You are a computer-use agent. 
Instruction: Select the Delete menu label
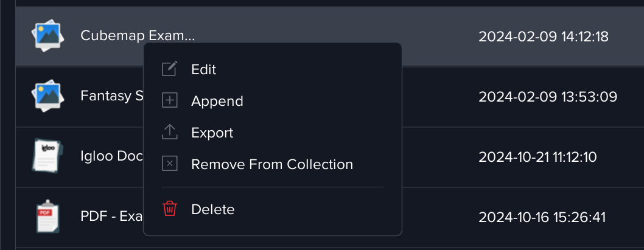(x=212, y=209)
